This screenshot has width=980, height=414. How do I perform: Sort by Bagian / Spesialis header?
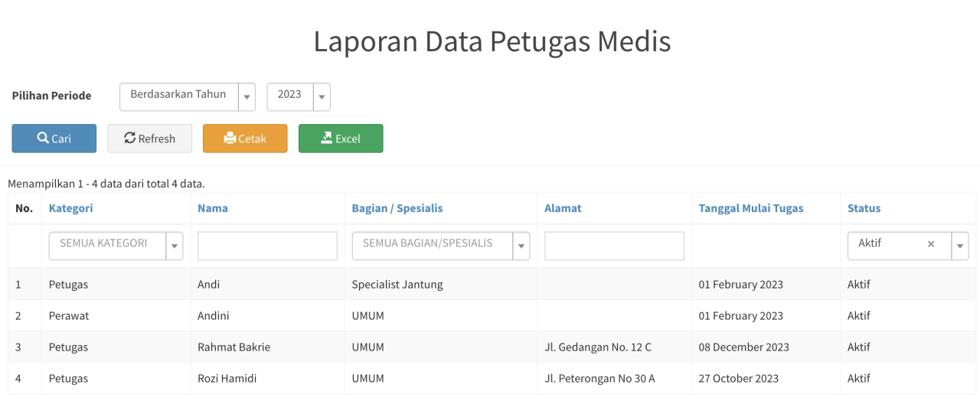click(397, 208)
